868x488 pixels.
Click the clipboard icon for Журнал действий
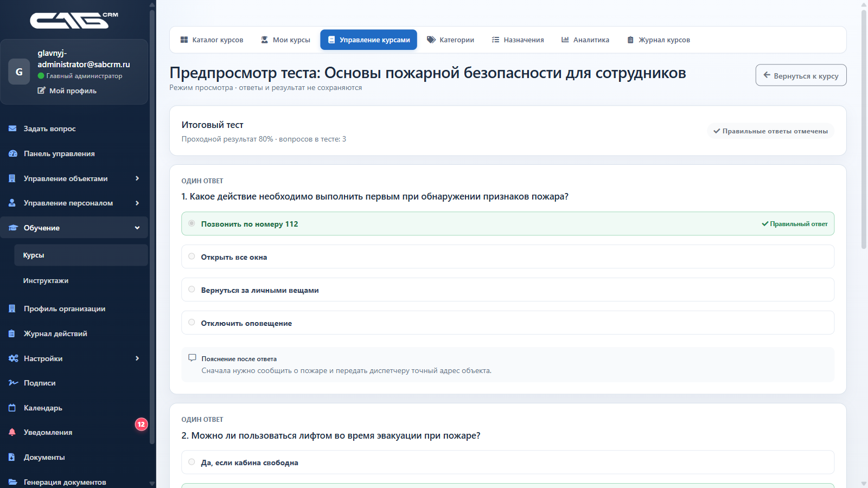pyautogui.click(x=12, y=333)
